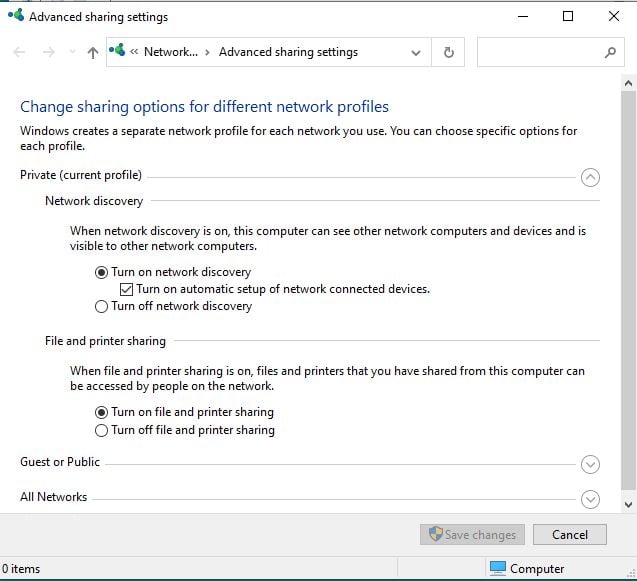Refresh the Advanced sharing settings page
This screenshot has width=637, height=581.
click(x=448, y=52)
